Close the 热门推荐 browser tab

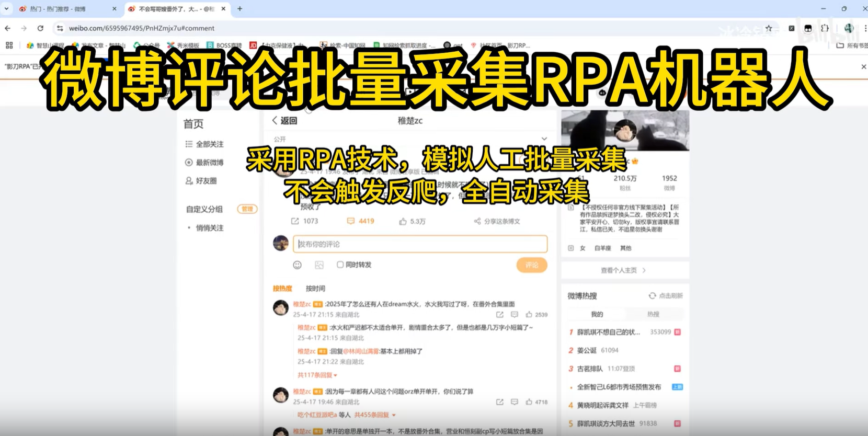point(115,9)
